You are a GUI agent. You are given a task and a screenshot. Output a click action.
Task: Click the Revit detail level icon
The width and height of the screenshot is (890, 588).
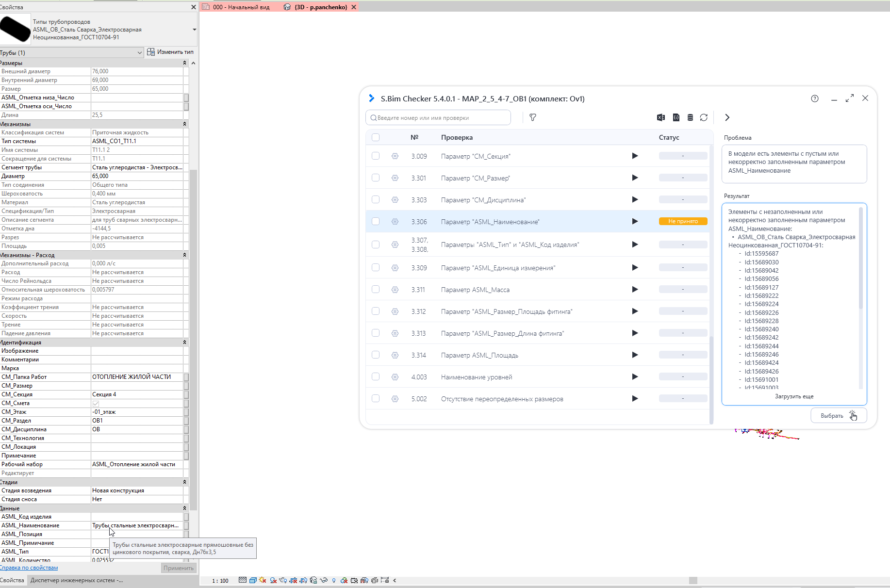point(243,580)
